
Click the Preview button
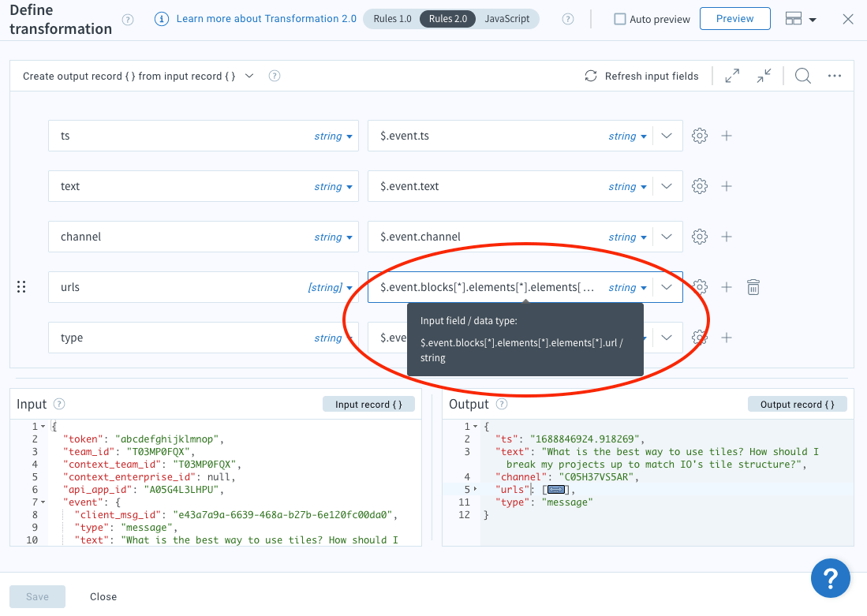tap(734, 19)
